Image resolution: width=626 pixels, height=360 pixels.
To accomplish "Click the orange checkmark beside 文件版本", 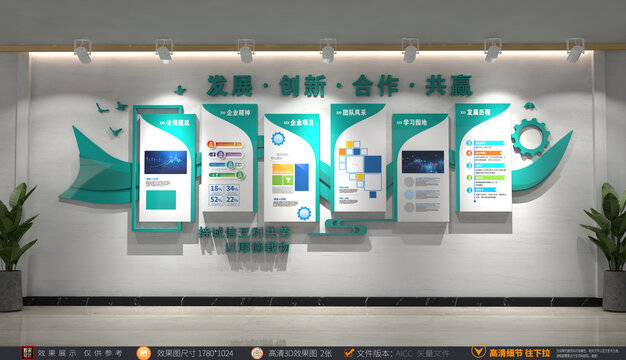I will (349, 353).
